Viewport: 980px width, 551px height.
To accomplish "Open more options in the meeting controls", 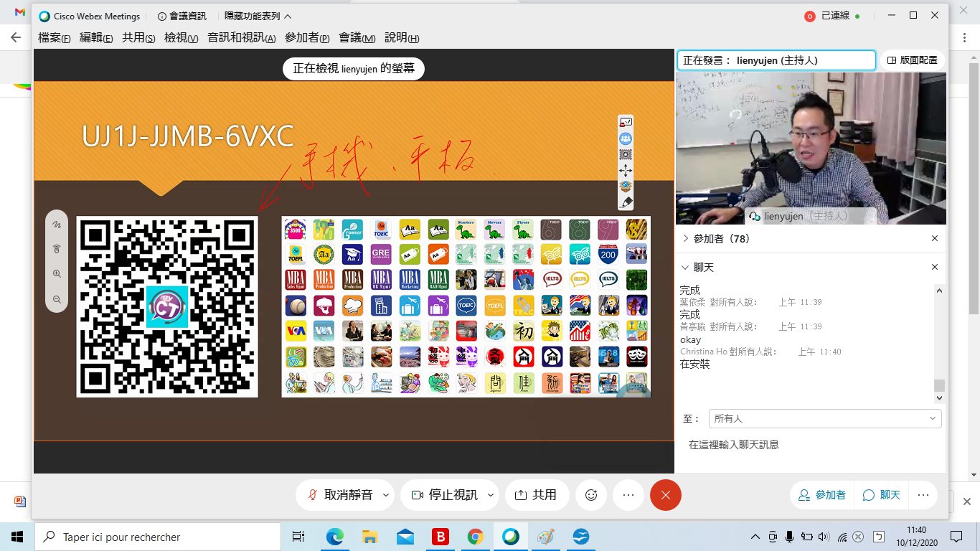I will click(628, 495).
